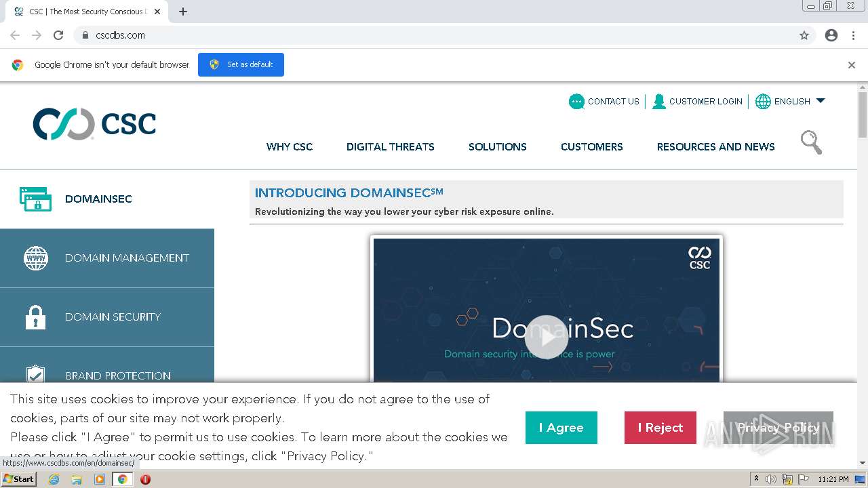Click the Domain Management www globe icon

click(36, 258)
